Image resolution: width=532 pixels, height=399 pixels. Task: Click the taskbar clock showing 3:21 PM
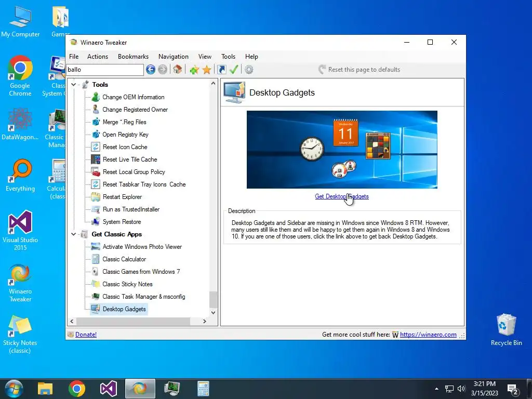(485, 389)
